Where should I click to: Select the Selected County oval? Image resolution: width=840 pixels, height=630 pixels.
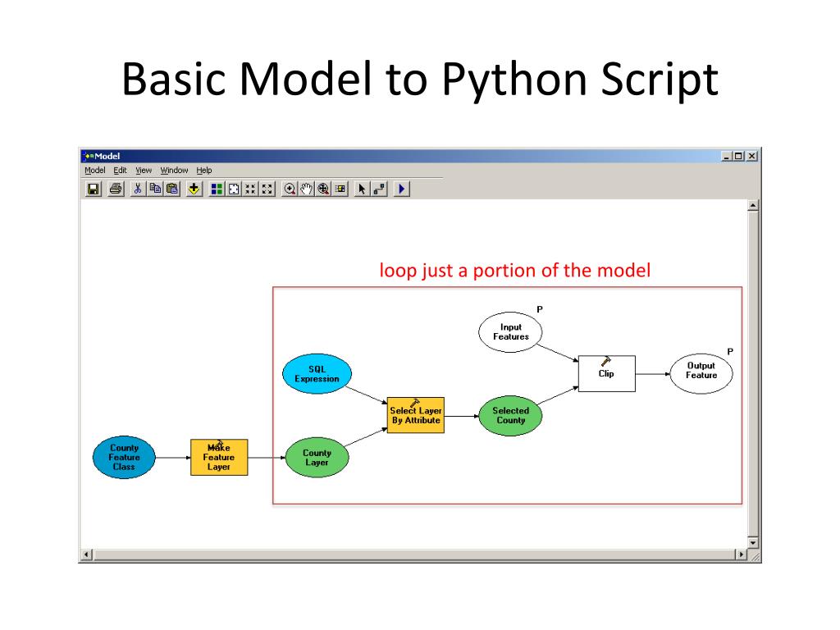(x=510, y=416)
